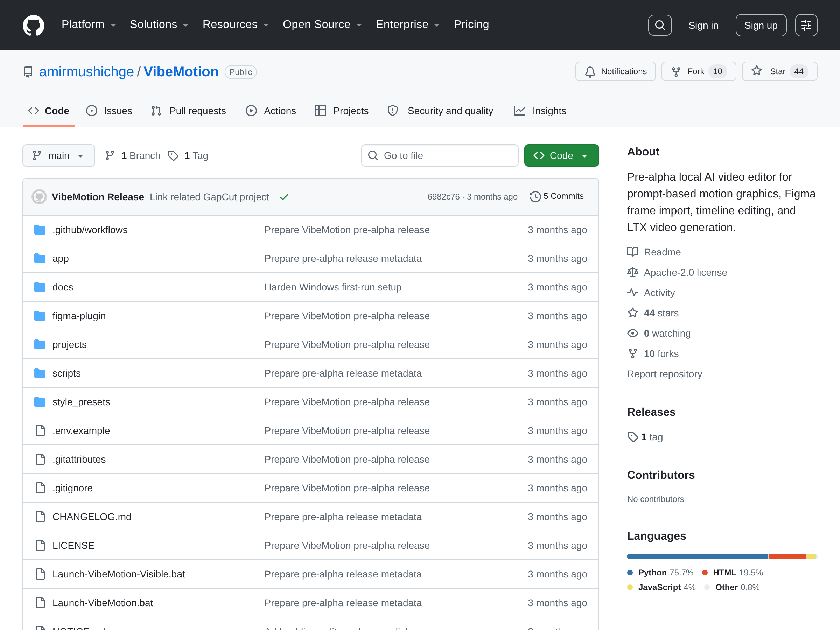
Task: Expand the Platform menu
Action: click(89, 24)
